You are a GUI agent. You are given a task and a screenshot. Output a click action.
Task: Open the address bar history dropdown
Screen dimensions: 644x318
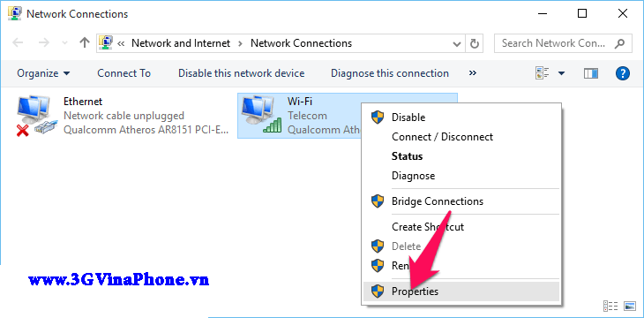pos(456,43)
